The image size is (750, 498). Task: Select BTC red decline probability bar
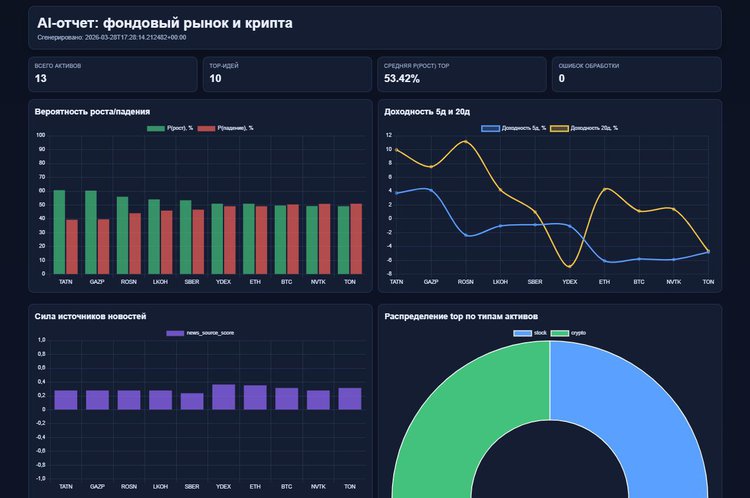tap(293, 239)
